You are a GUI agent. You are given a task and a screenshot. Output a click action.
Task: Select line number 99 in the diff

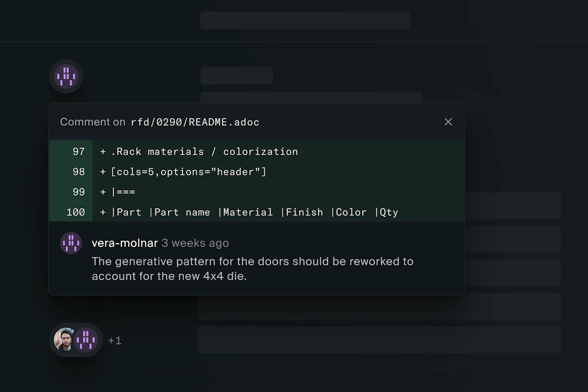[78, 192]
